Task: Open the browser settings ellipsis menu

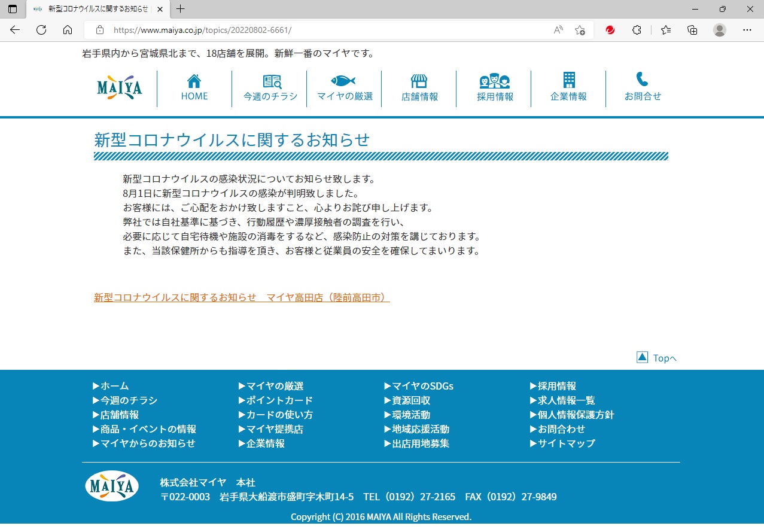Action: point(747,30)
